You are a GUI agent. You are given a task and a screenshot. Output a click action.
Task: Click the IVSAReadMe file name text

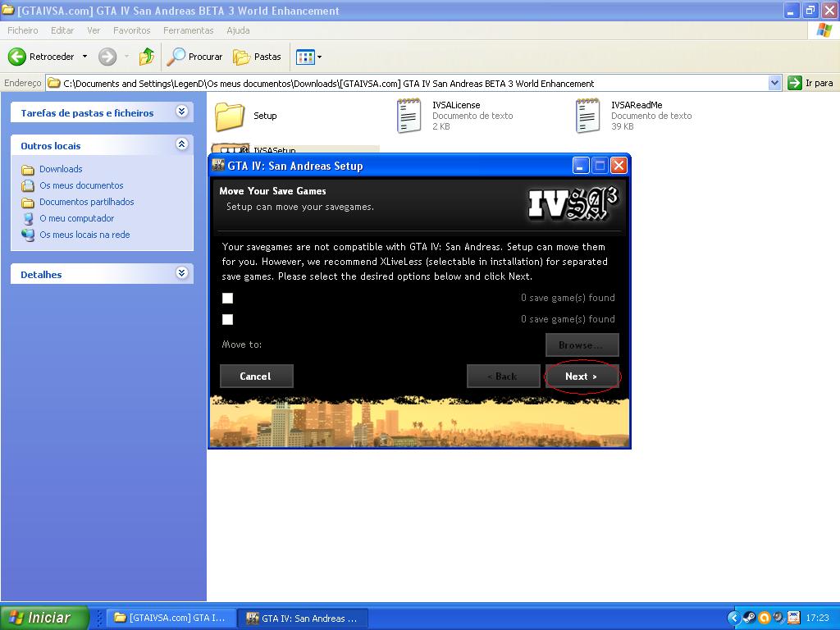pyautogui.click(x=637, y=105)
